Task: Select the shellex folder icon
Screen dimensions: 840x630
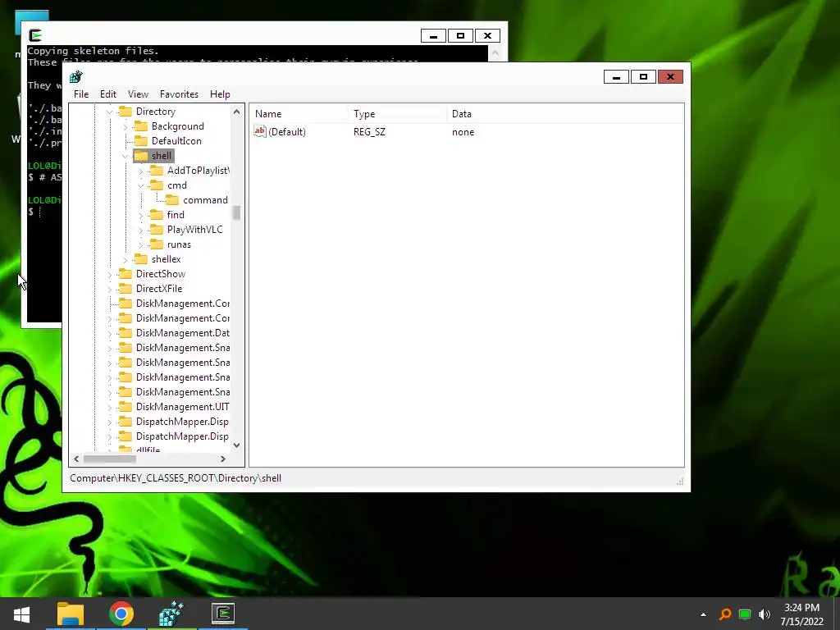Action: (141, 259)
